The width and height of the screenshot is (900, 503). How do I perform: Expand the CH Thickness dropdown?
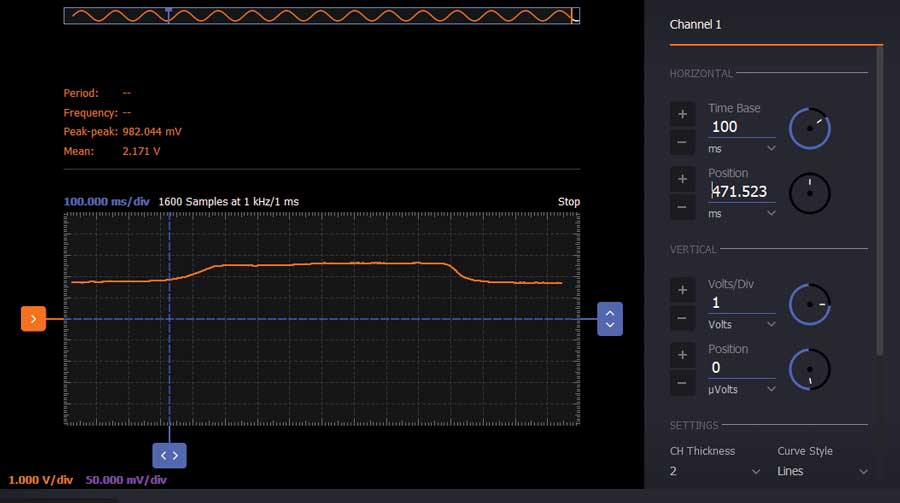click(x=714, y=471)
